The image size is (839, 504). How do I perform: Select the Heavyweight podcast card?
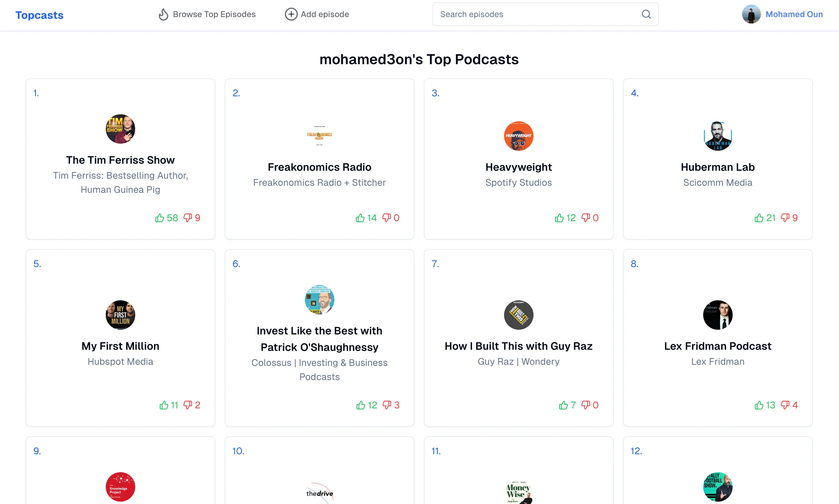pyautogui.click(x=518, y=159)
